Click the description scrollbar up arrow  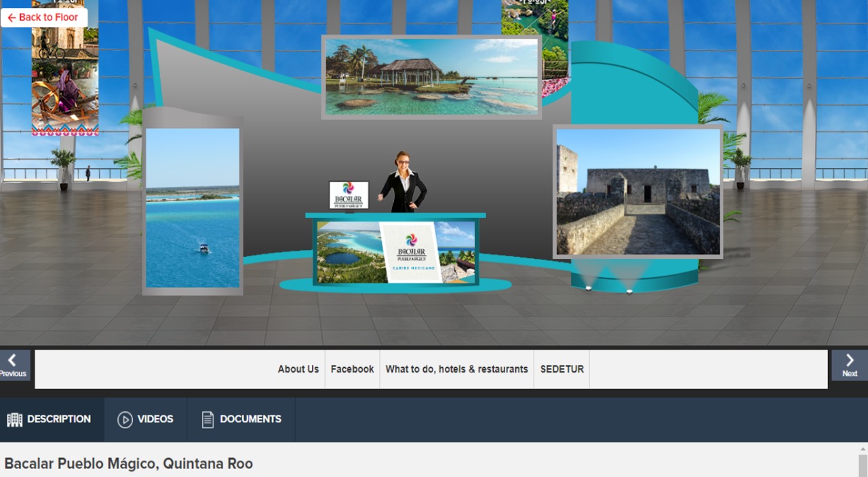(863, 449)
